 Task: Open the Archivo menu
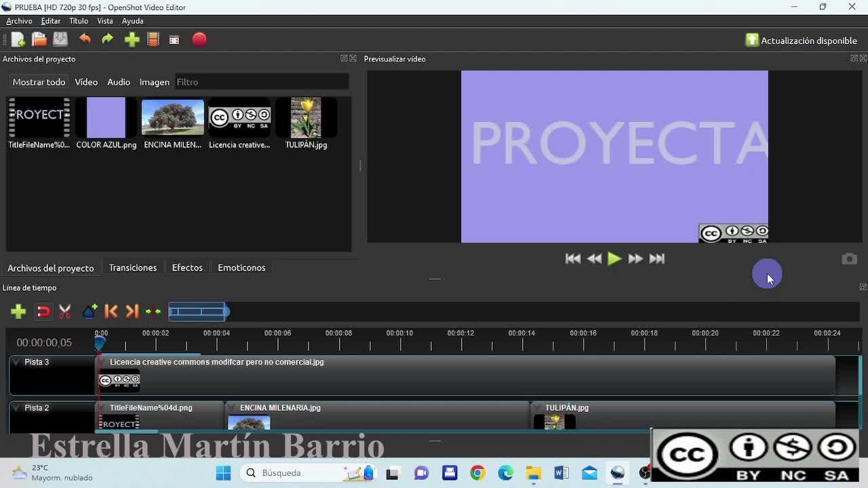(x=19, y=21)
